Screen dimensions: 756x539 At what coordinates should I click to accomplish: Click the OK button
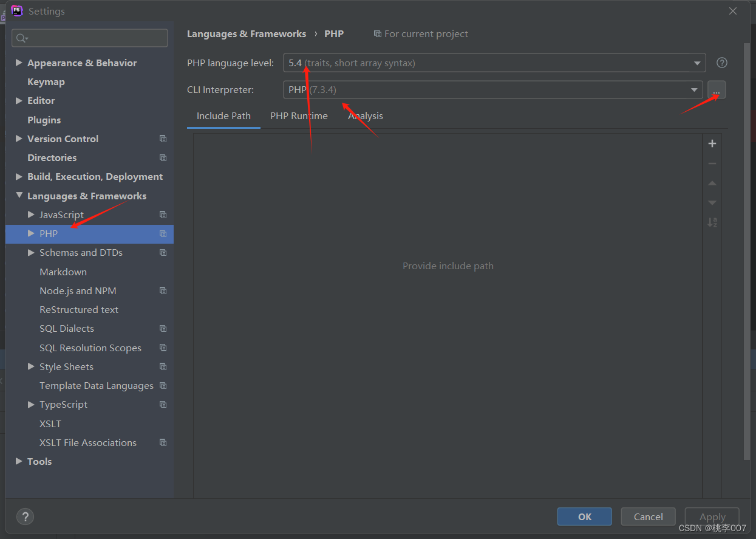pos(584,517)
